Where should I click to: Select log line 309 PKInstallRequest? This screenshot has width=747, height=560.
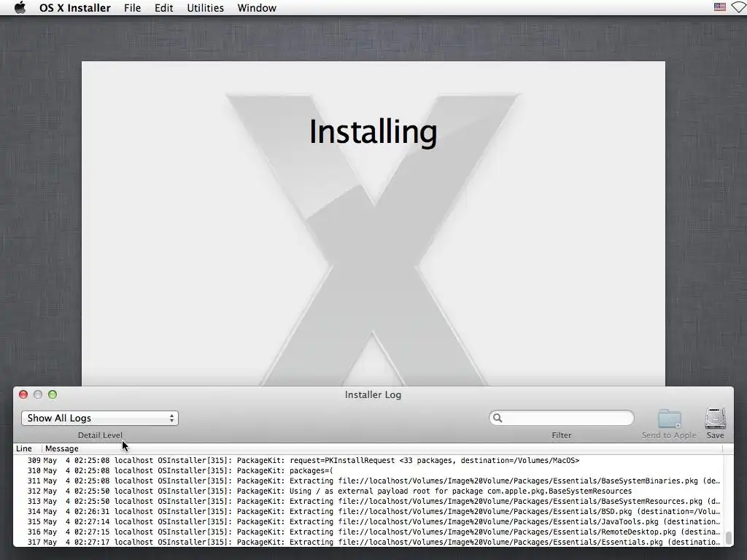click(368, 461)
